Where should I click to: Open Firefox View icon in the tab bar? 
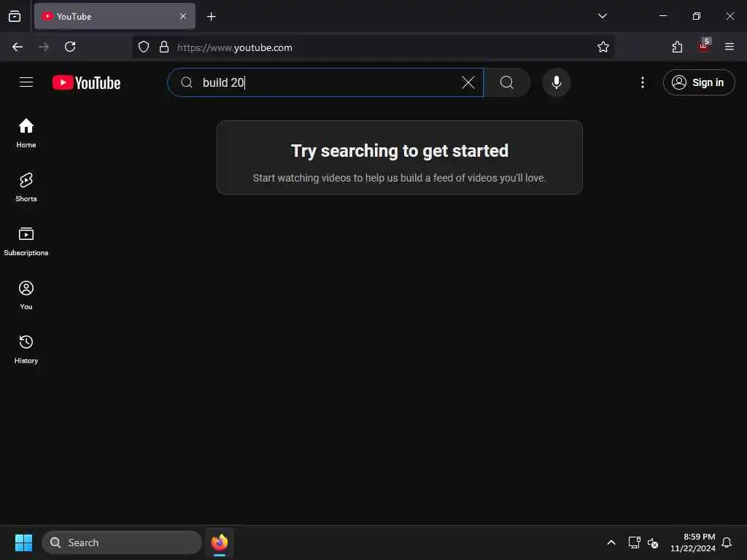click(x=15, y=16)
